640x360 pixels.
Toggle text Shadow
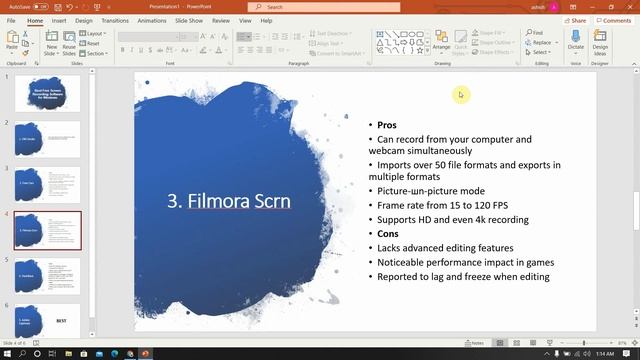click(150, 50)
